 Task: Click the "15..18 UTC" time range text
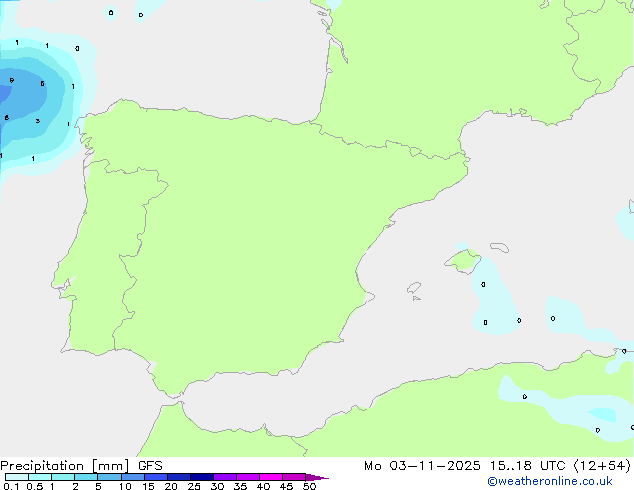[x=527, y=466]
